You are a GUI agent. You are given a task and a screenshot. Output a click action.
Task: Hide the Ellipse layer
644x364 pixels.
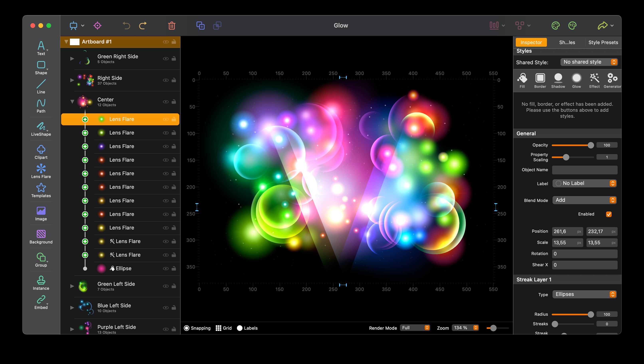[166, 268]
